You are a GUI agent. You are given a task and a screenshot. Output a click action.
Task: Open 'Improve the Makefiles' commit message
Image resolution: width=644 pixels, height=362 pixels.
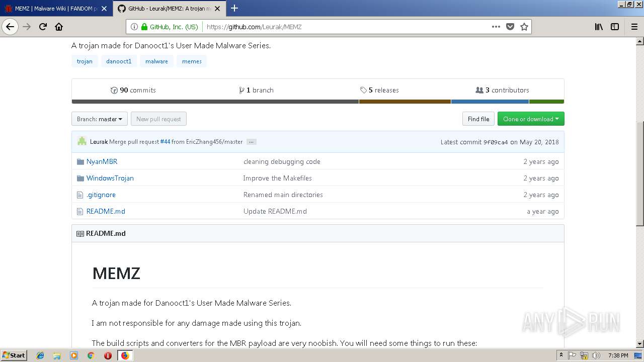point(277,178)
